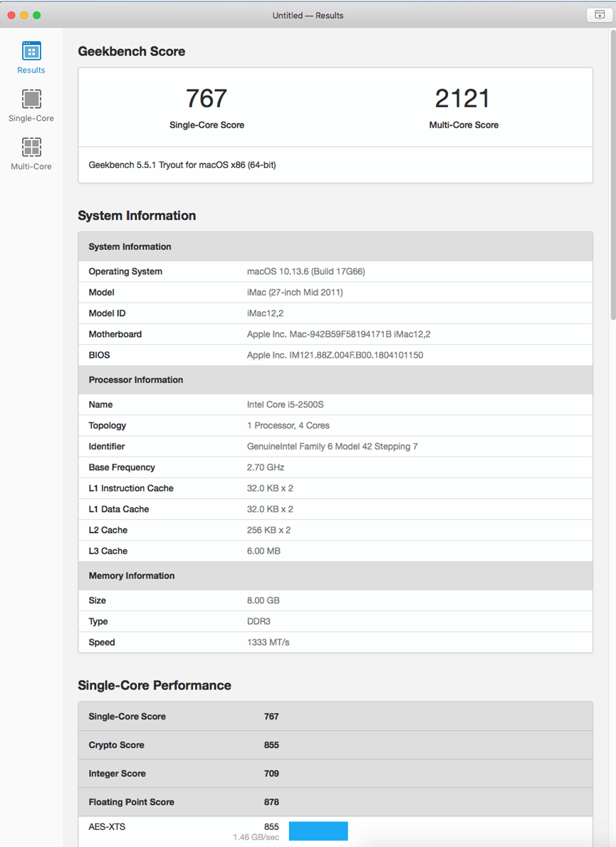The image size is (616, 847).
Task: Click the Memory Information header row
Action: (x=335, y=576)
